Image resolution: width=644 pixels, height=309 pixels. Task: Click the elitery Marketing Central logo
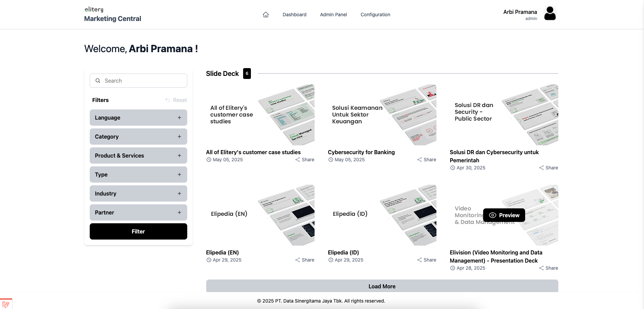pyautogui.click(x=112, y=14)
